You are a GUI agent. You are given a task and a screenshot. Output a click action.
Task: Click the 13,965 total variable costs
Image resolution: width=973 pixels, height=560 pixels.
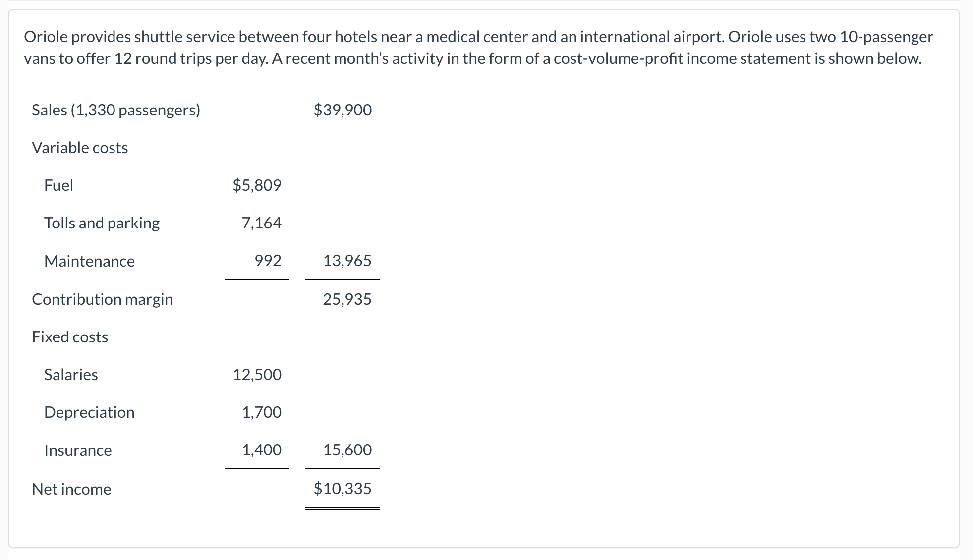coord(347,261)
